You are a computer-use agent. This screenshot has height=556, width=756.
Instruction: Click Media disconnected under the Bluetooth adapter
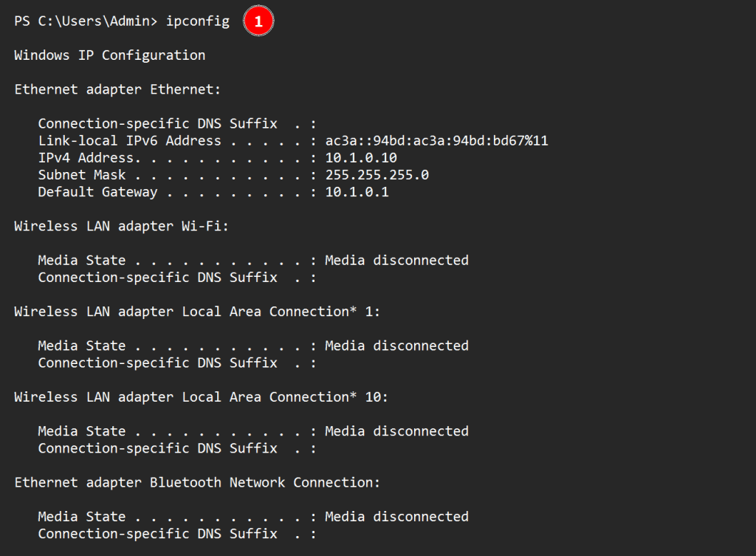396,517
